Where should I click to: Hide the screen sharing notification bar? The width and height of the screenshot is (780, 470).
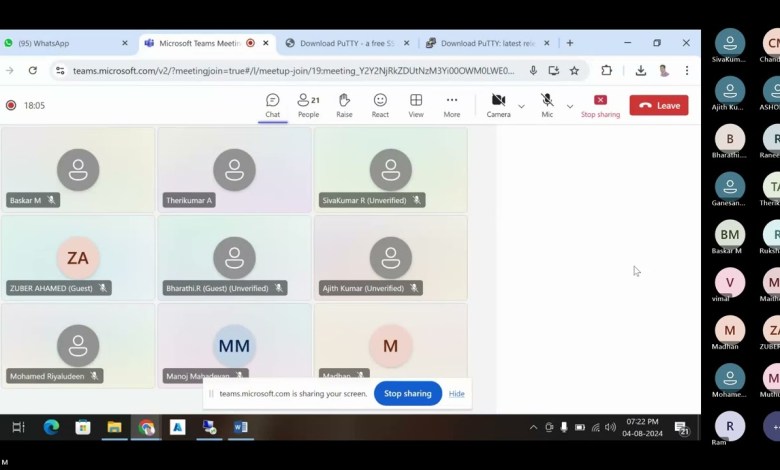[x=456, y=393]
